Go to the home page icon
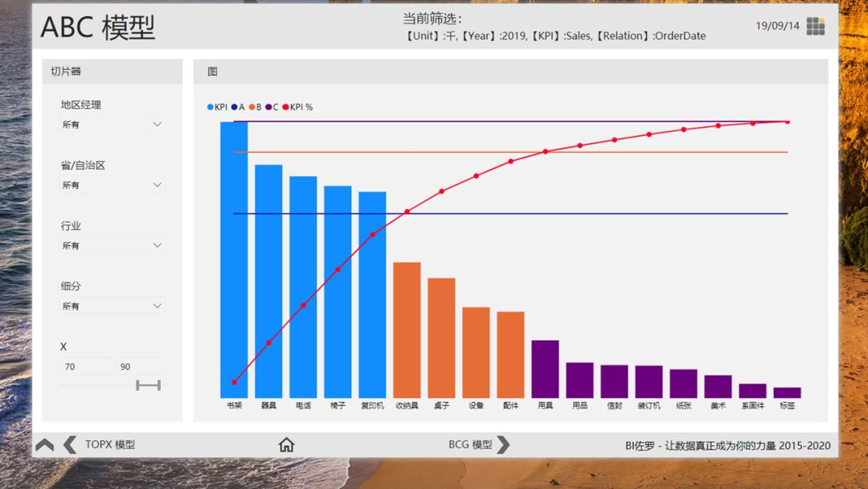868x489 pixels. [286, 445]
